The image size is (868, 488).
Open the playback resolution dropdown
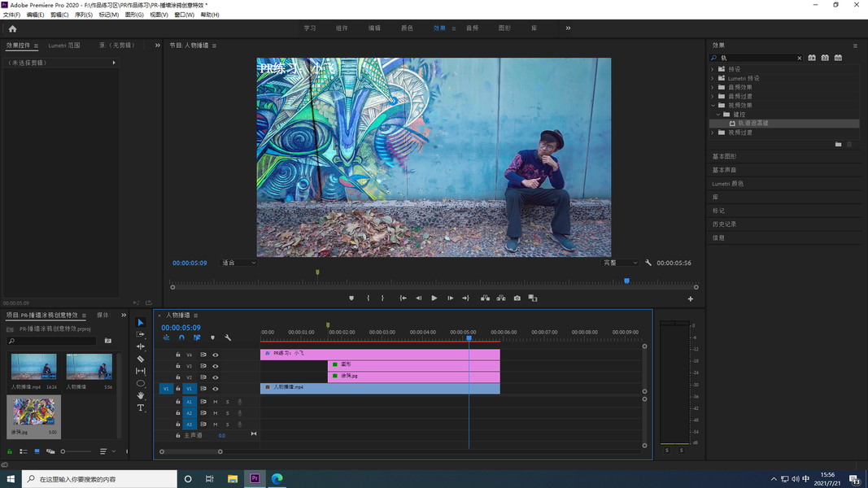click(x=620, y=263)
